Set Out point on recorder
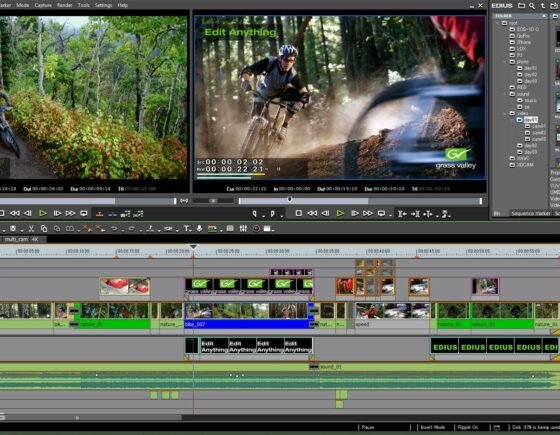Viewport: 560px width, 435px height. click(x=272, y=213)
